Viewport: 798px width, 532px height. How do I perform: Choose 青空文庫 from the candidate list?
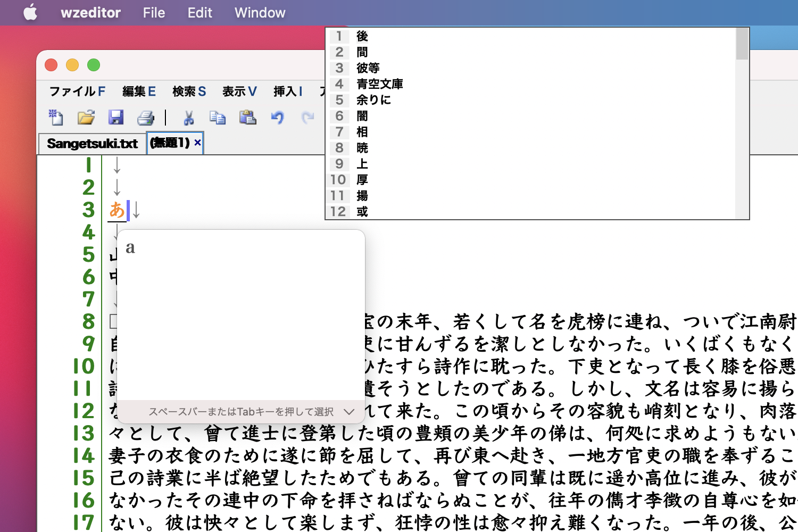point(380,84)
